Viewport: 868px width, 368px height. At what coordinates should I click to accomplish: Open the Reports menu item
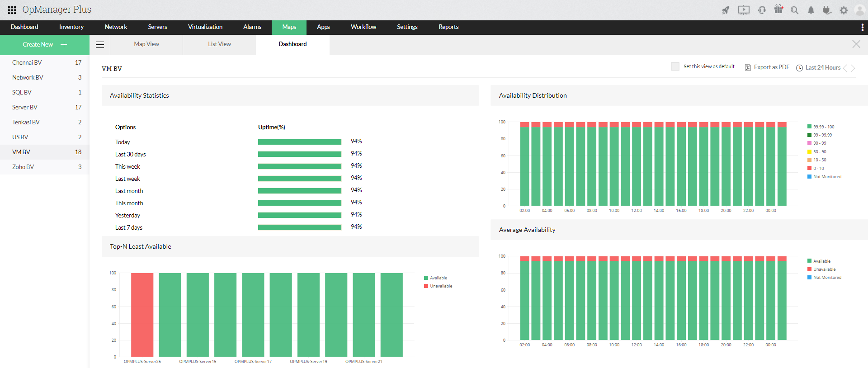coord(448,27)
